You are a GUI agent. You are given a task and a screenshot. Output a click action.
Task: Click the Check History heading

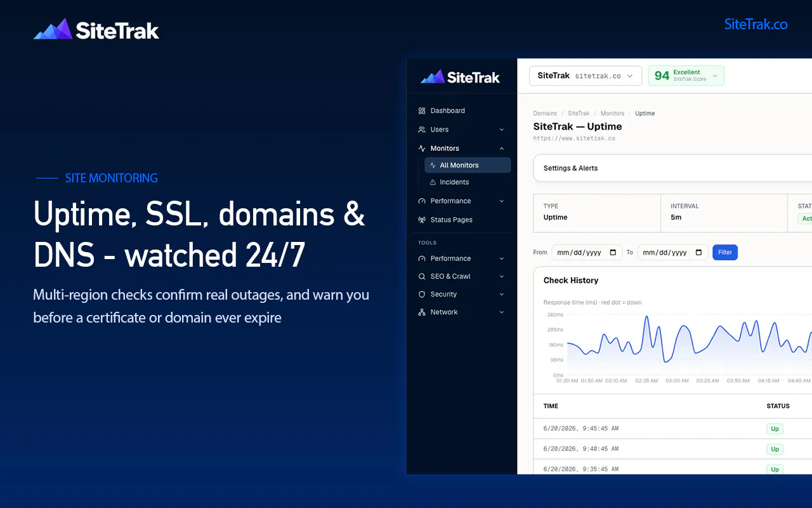(571, 281)
